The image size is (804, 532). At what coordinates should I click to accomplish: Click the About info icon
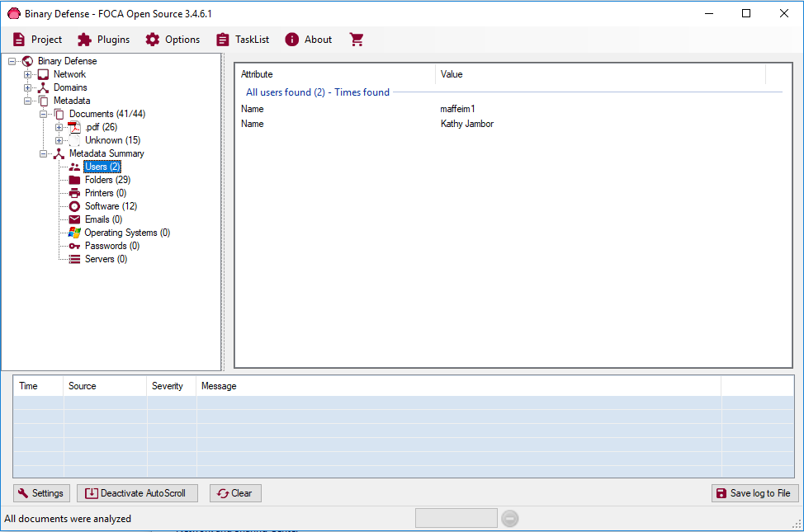[x=291, y=40]
